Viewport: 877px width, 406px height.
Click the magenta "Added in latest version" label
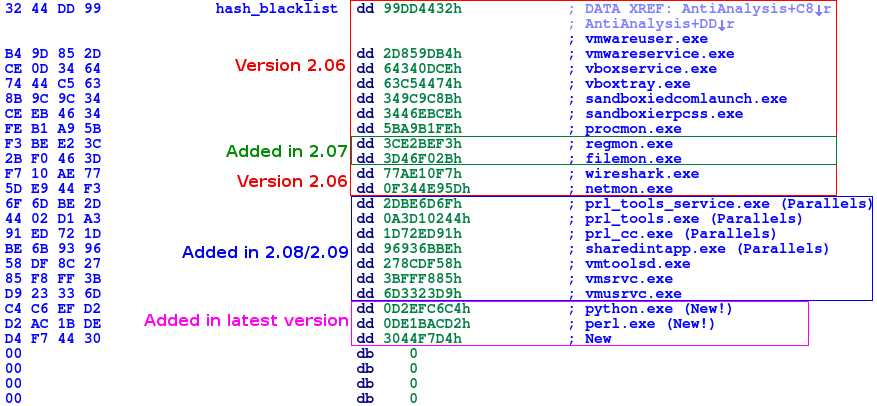pos(245,321)
